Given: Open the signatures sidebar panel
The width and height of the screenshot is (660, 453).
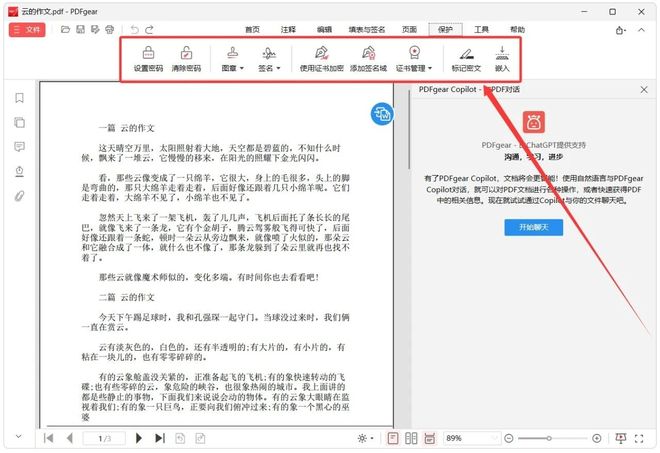Looking at the screenshot, I should [x=19, y=171].
